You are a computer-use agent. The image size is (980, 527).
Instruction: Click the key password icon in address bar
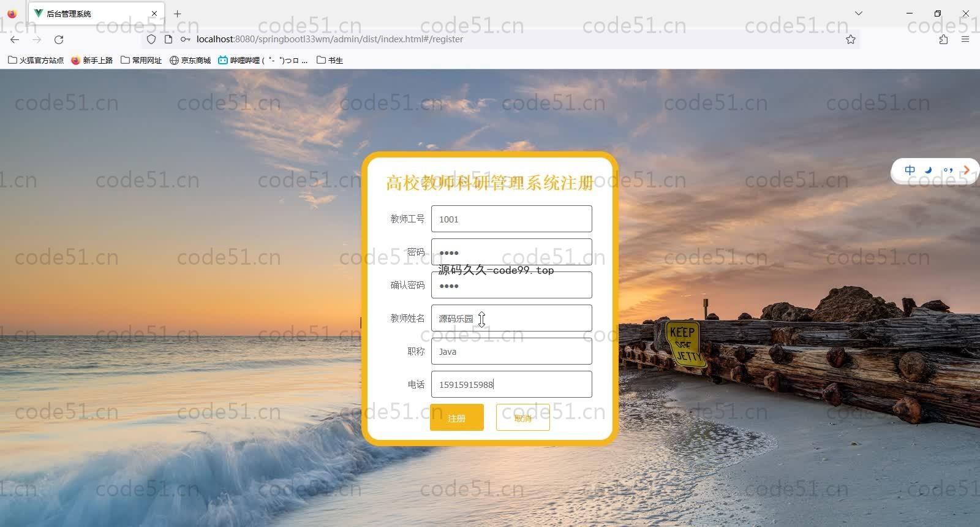pyautogui.click(x=185, y=39)
